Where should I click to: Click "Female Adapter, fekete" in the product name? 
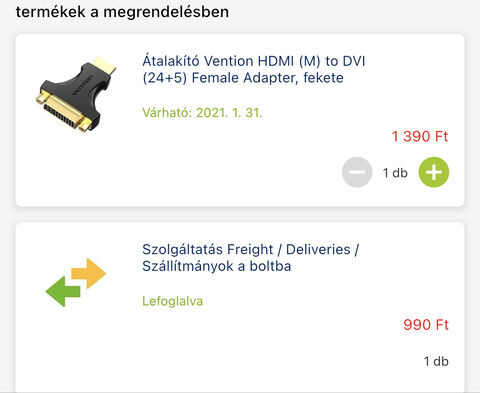[x=268, y=78]
